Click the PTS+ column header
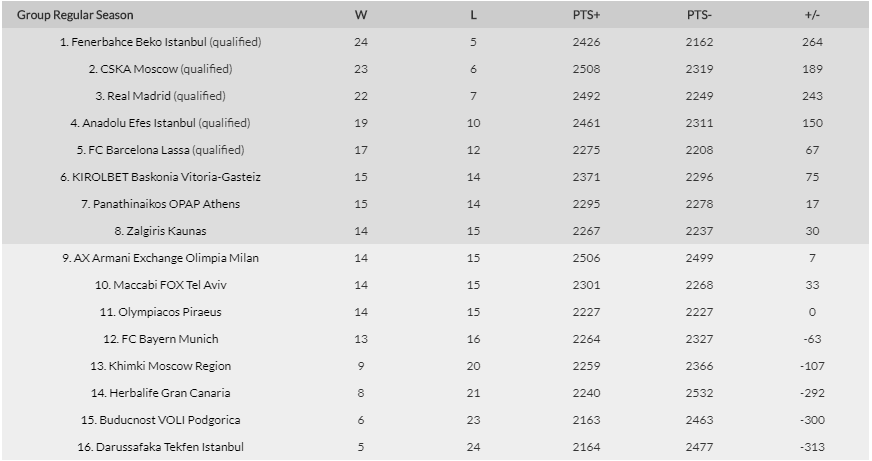Viewport: 872px width, 461px height. pyautogui.click(x=586, y=15)
